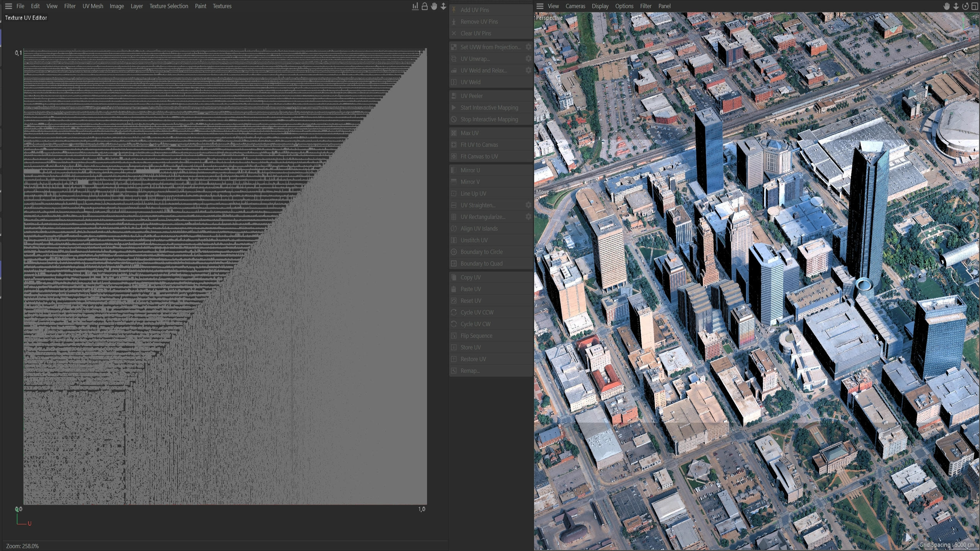Screen dimensions: 980x551
Task: Open settings gear for UV Rectangularize
Action: click(x=528, y=217)
